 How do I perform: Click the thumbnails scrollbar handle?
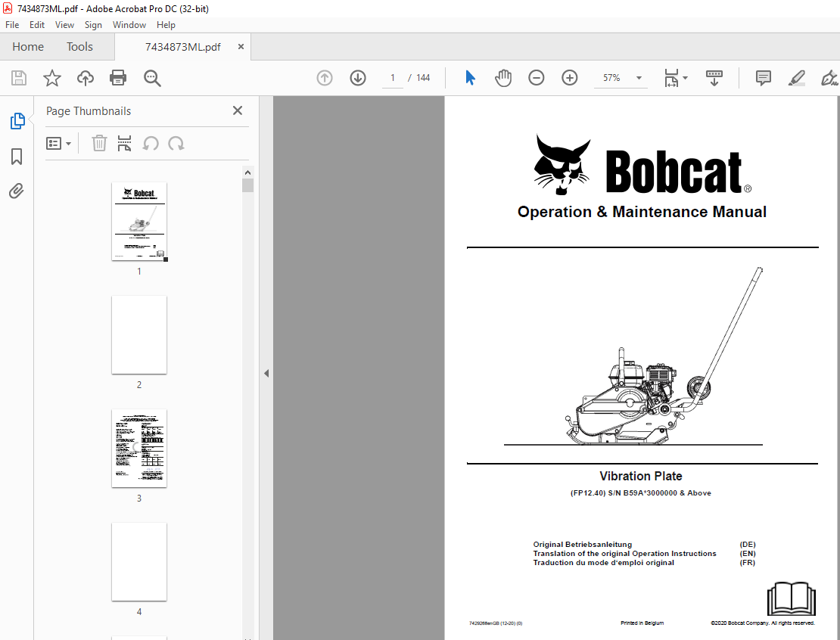(x=247, y=185)
